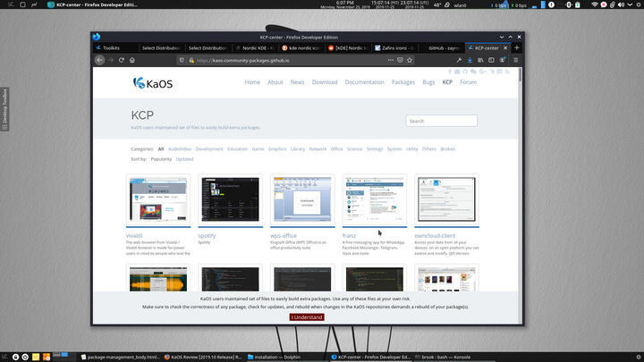Save page to Pocket icon in address bar
The height and width of the screenshot is (362, 644).
tap(400, 60)
